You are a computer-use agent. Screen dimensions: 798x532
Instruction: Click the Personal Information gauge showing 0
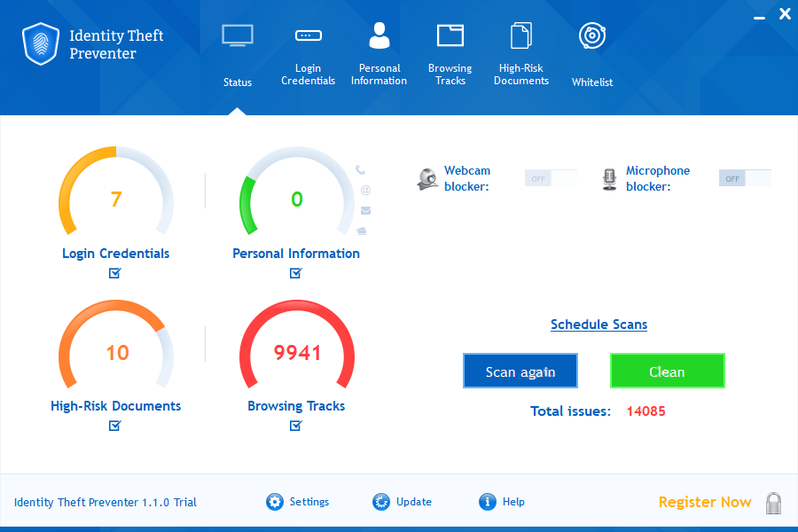coord(297,192)
